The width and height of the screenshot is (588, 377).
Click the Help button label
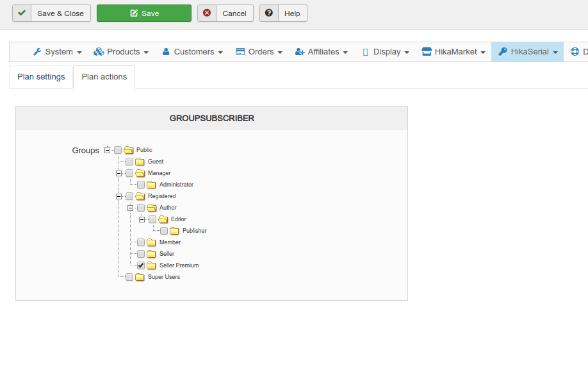(292, 13)
